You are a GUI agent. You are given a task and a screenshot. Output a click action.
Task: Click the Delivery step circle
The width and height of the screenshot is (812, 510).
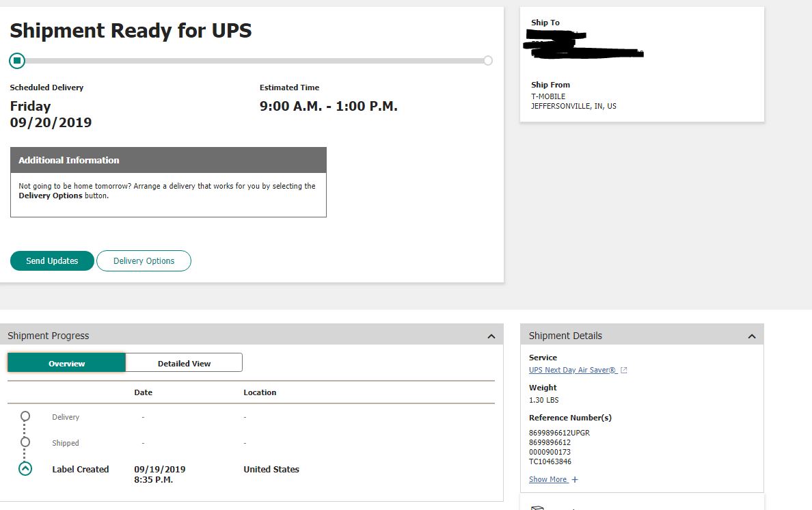pos(25,416)
